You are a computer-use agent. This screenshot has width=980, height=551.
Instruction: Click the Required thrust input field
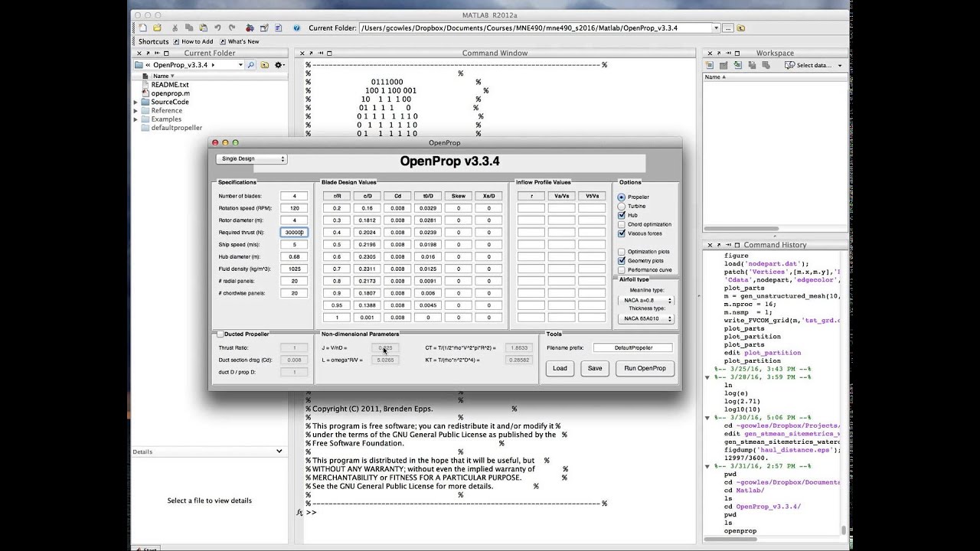294,232
